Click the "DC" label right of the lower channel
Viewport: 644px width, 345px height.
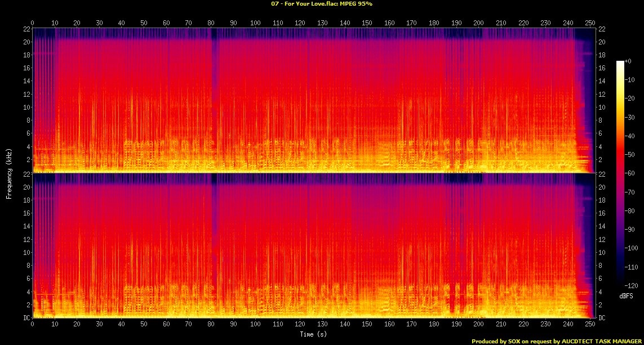602,318
